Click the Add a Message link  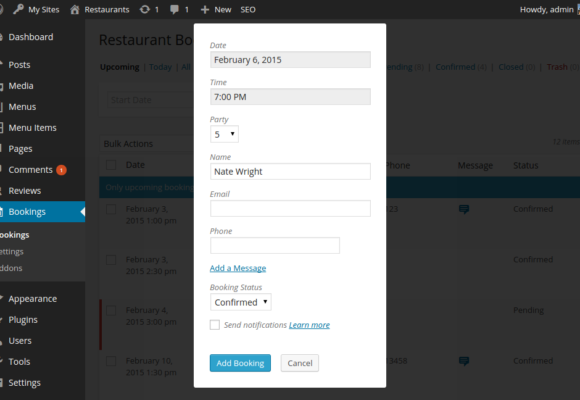tap(238, 268)
